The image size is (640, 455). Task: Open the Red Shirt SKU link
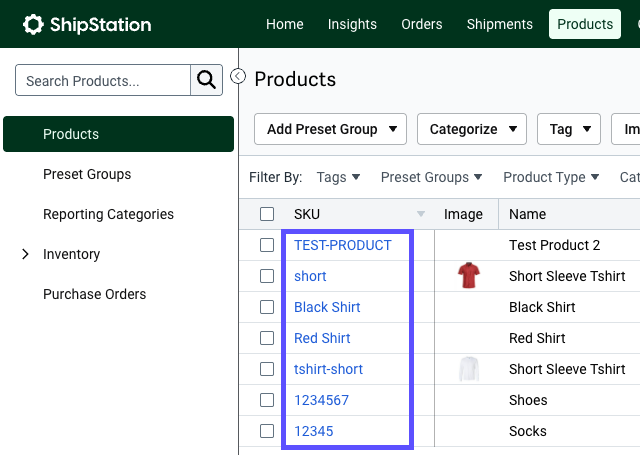pos(322,338)
